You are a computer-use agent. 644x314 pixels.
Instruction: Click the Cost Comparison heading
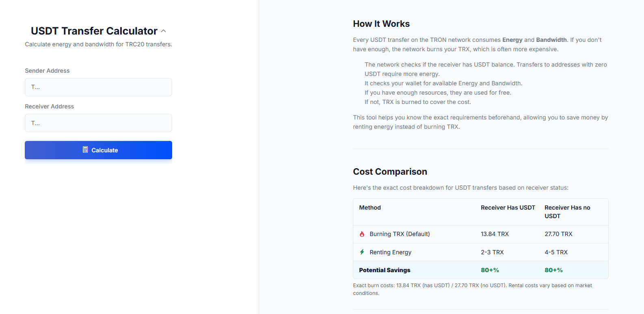390,172
